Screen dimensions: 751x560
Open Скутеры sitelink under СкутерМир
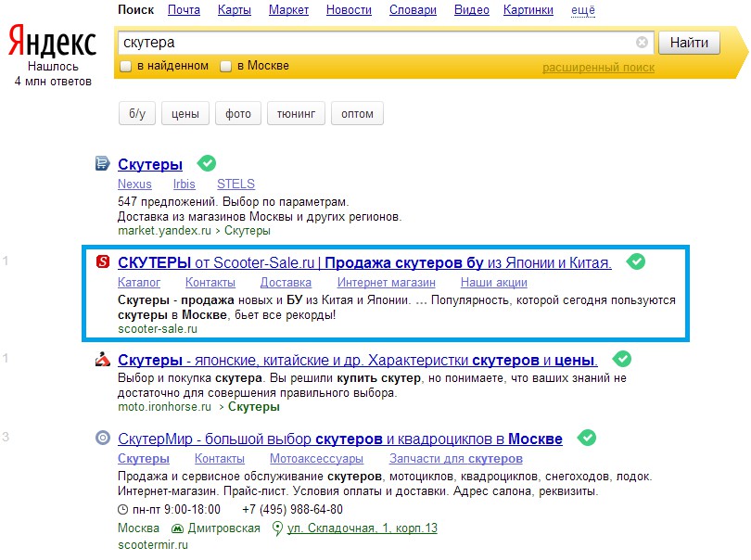[x=144, y=458]
